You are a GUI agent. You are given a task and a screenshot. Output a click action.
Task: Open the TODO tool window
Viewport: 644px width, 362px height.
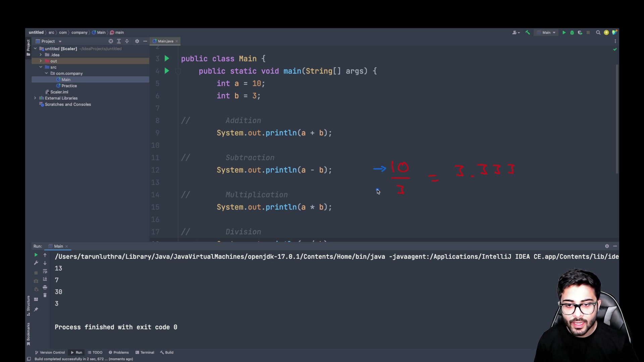[95, 353]
